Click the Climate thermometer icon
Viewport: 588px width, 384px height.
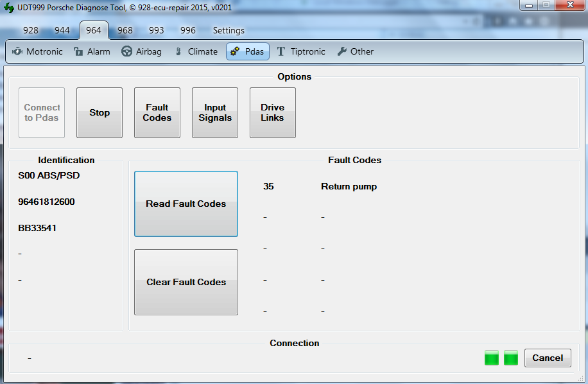(179, 51)
